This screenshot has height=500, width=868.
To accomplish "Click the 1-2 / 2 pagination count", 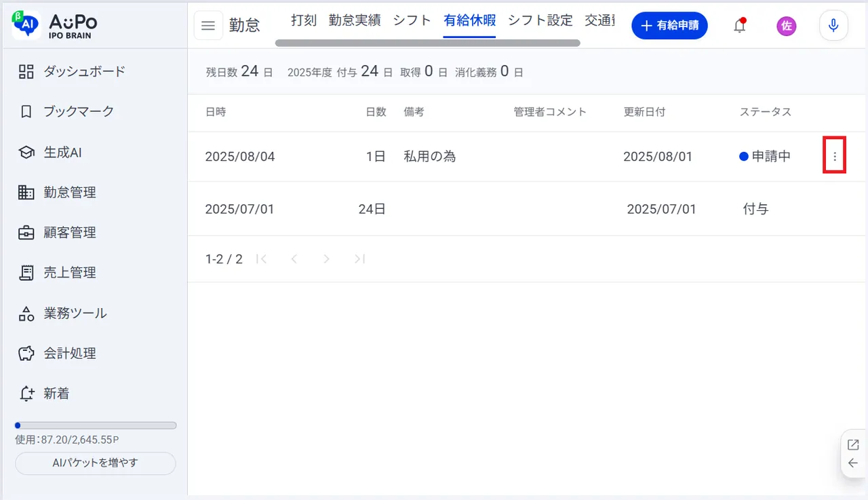I will [x=224, y=258].
